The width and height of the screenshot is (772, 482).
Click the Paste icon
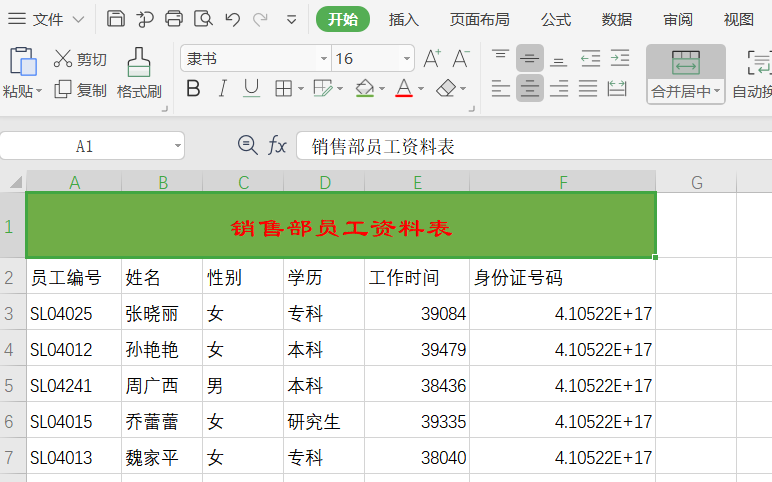[x=22, y=62]
